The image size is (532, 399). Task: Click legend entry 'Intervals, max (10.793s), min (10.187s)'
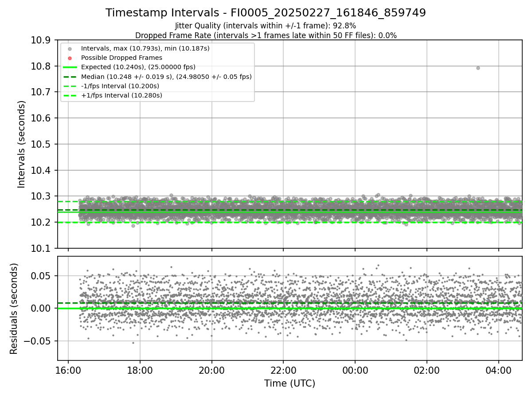point(145,48)
